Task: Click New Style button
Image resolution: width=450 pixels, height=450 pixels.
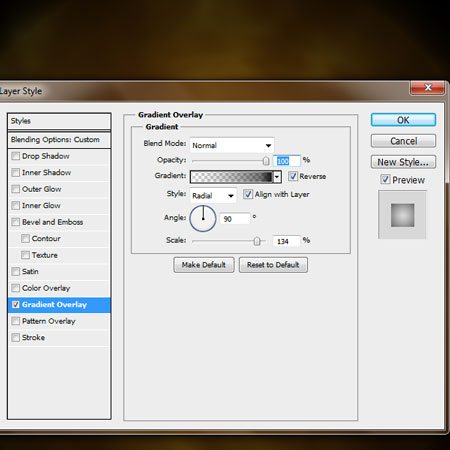Action: coord(403,162)
